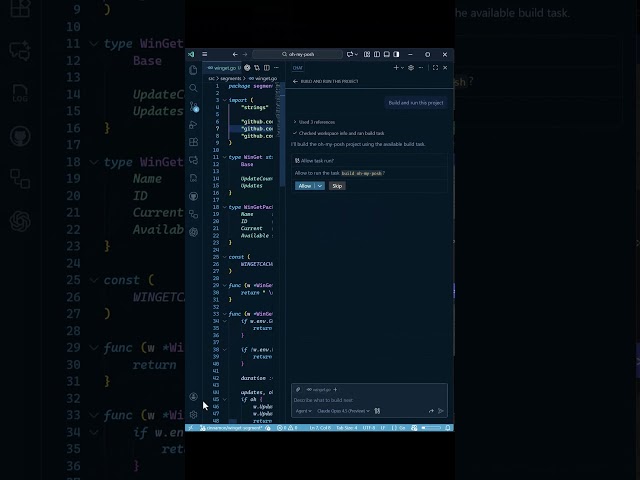
Task: Open the chat panel's more actions ellipsis
Action: click(x=421, y=68)
